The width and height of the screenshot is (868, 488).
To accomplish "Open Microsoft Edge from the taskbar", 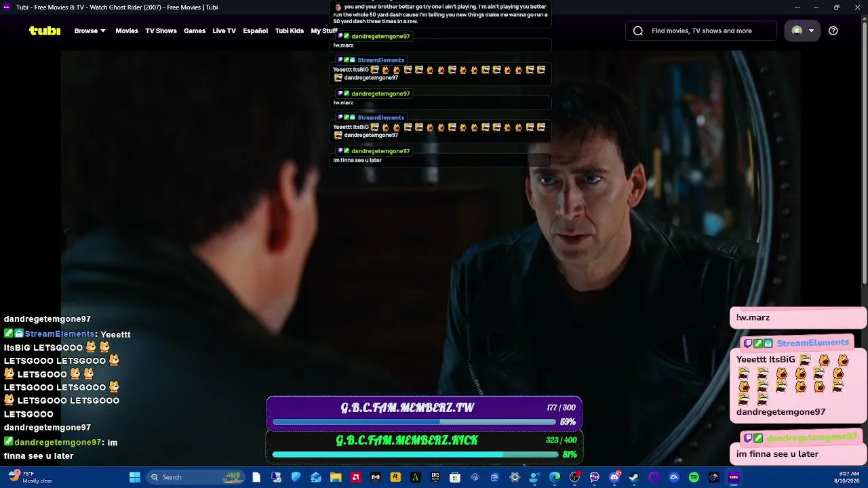I will (x=555, y=477).
